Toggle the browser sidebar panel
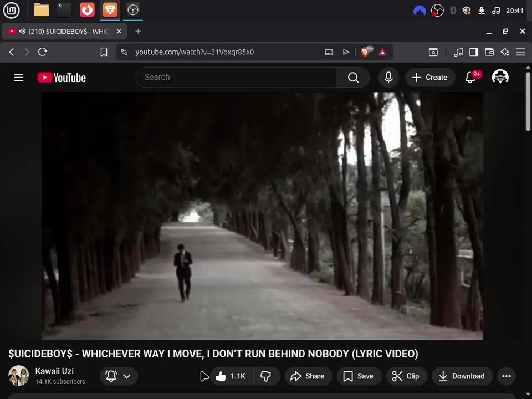 click(x=474, y=52)
